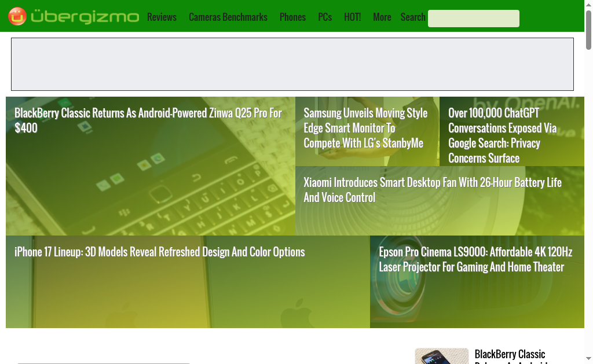The image size is (593, 364).
Task: Expand the More menu
Action: (382, 17)
